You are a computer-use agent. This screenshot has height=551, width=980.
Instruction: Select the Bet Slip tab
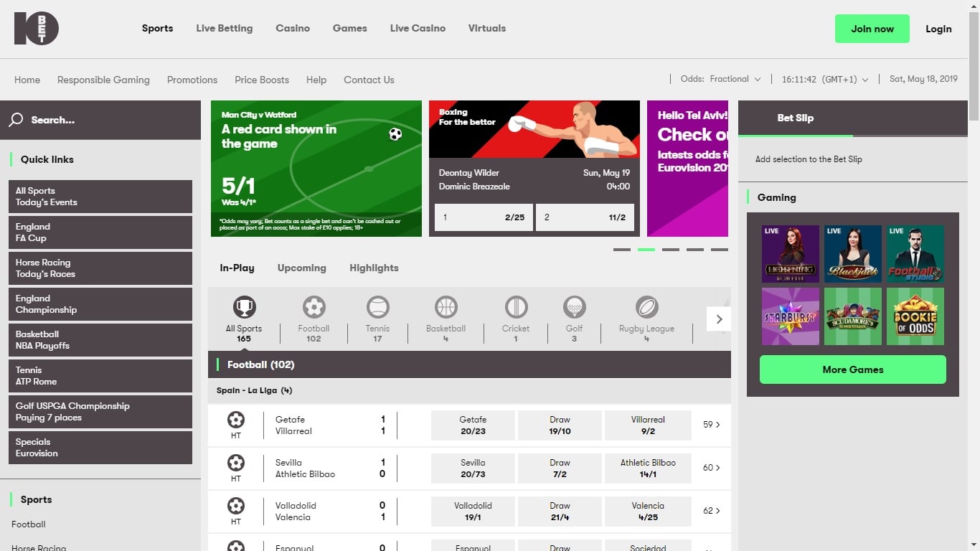(x=796, y=118)
